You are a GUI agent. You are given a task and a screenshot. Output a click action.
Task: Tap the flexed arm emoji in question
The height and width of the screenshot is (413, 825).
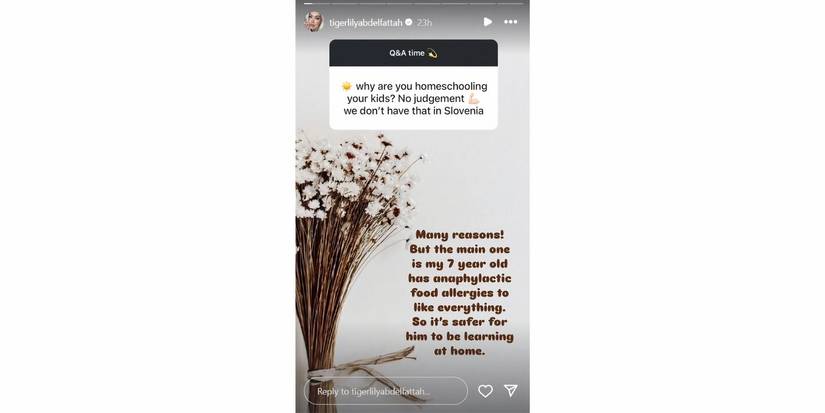coord(474,98)
